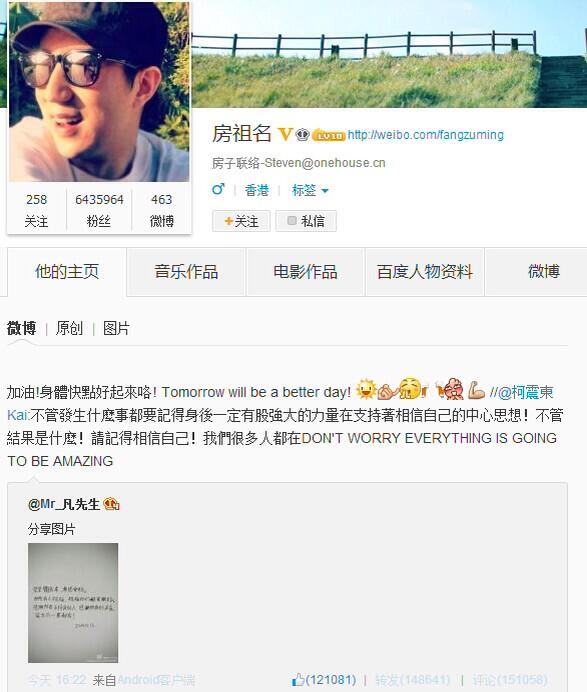Click the crown membership icon

302,134
